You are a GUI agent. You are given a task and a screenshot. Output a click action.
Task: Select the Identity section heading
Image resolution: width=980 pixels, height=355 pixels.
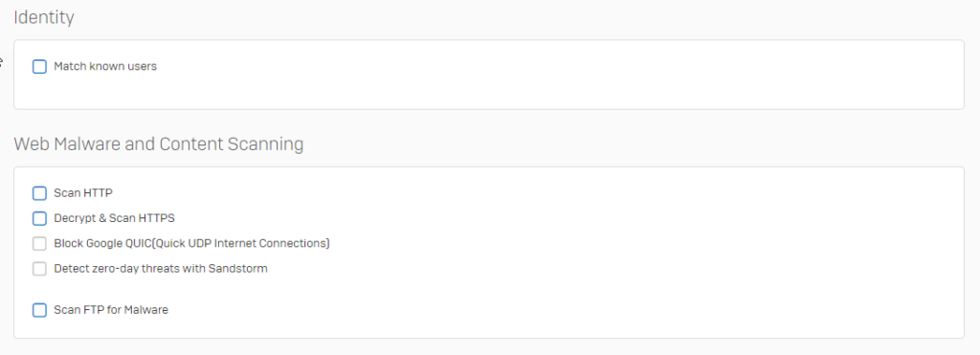coord(44,17)
